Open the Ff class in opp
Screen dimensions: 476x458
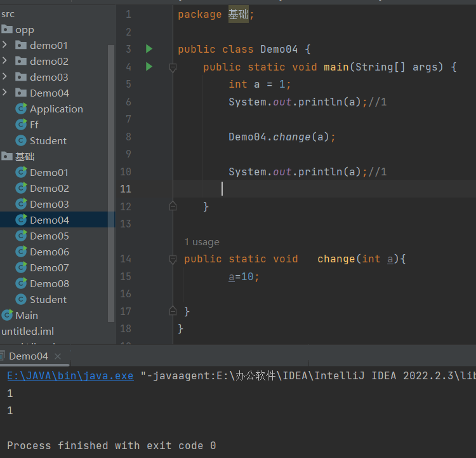click(34, 125)
